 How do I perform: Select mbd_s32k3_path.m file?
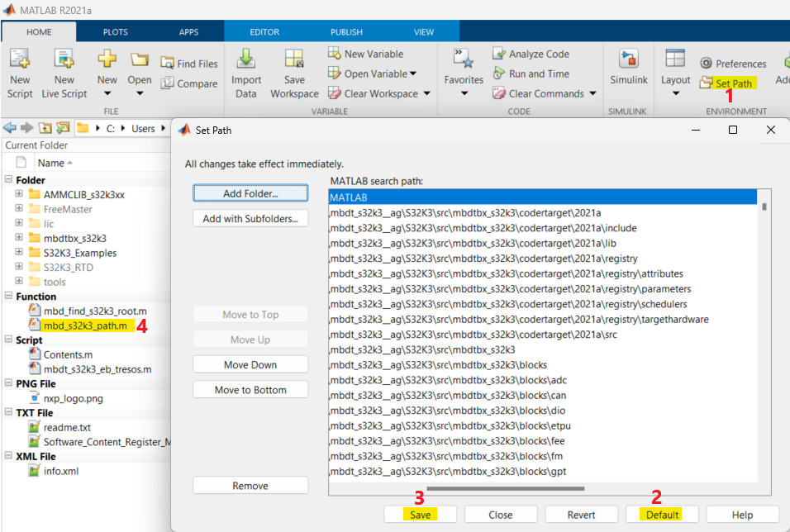pyautogui.click(x=85, y=325)
